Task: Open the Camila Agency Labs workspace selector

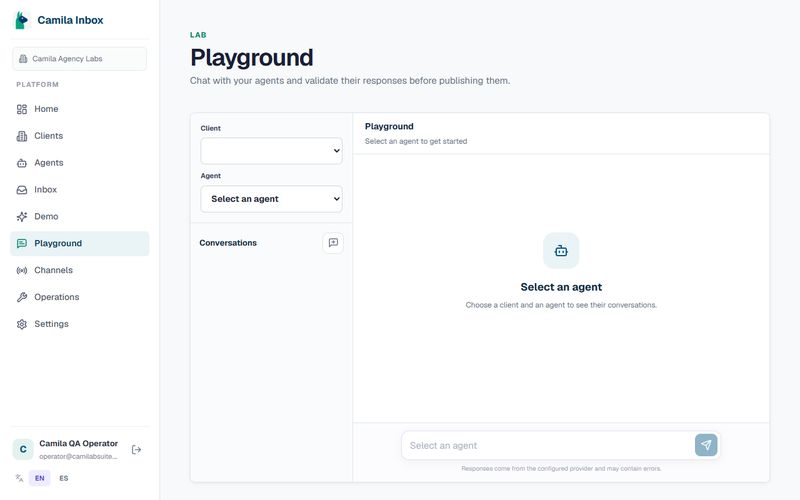Action: tap(80, 59)
